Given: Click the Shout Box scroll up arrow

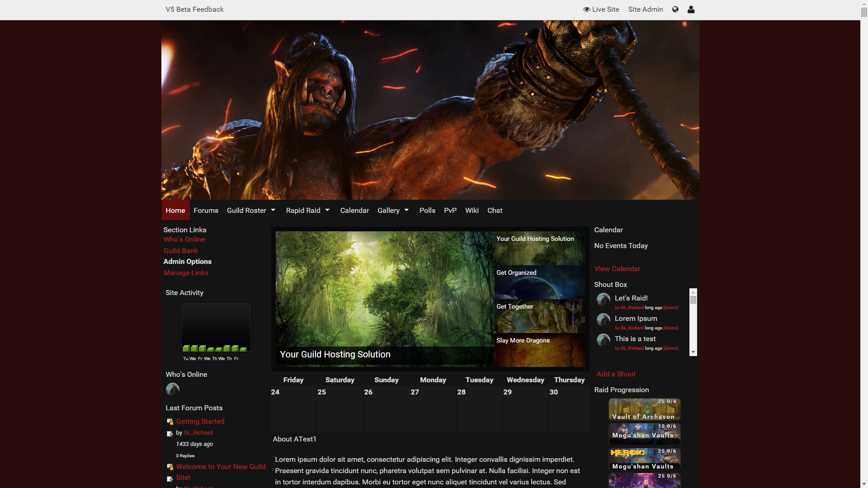Looking at the screenshot, I should (x=693, y=292).
